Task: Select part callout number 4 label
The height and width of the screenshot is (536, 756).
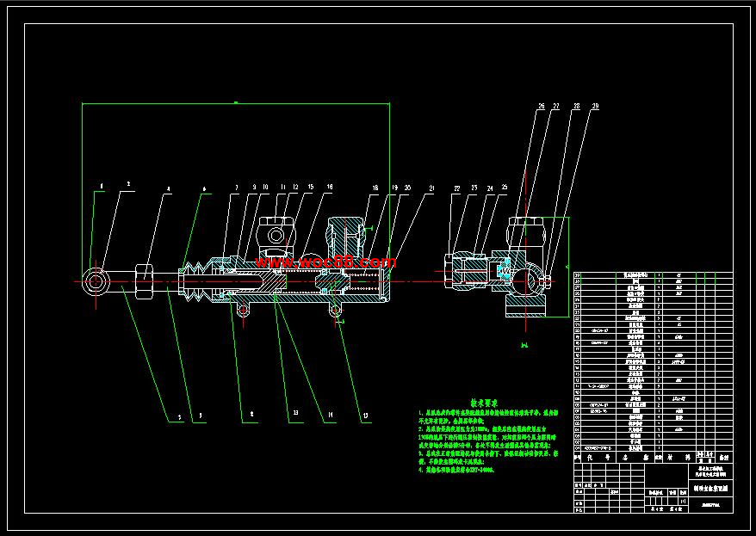Action: click(x=168, y=189)
